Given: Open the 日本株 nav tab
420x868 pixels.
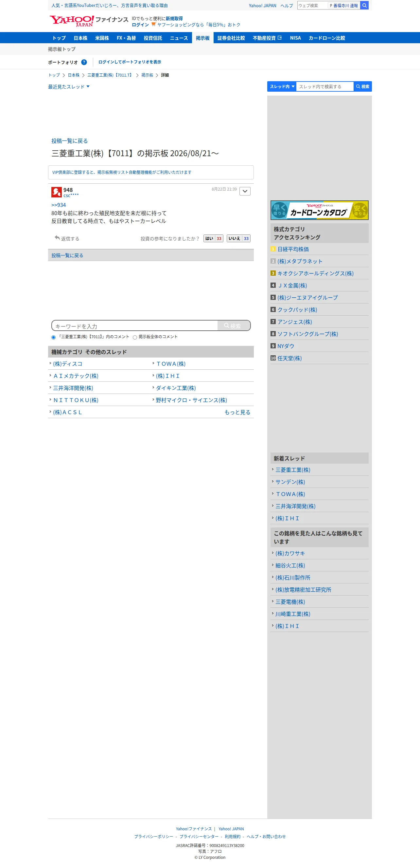Looking at the screenshot, I should (80, 38).
